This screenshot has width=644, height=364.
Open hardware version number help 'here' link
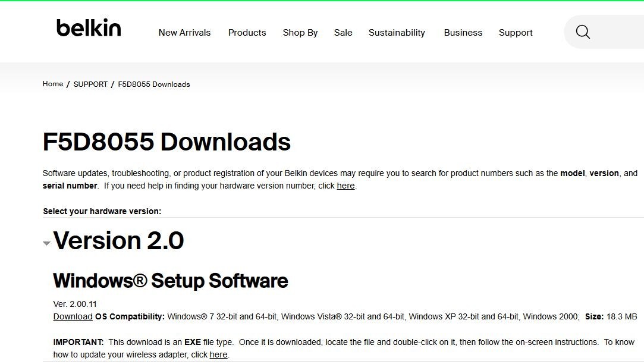pos(346,186)
